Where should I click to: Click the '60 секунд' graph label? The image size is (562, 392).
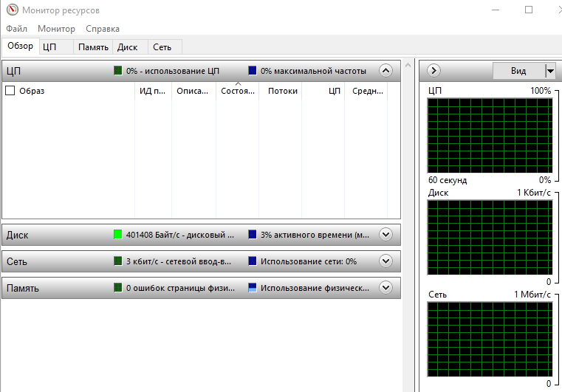coord(448,180)
